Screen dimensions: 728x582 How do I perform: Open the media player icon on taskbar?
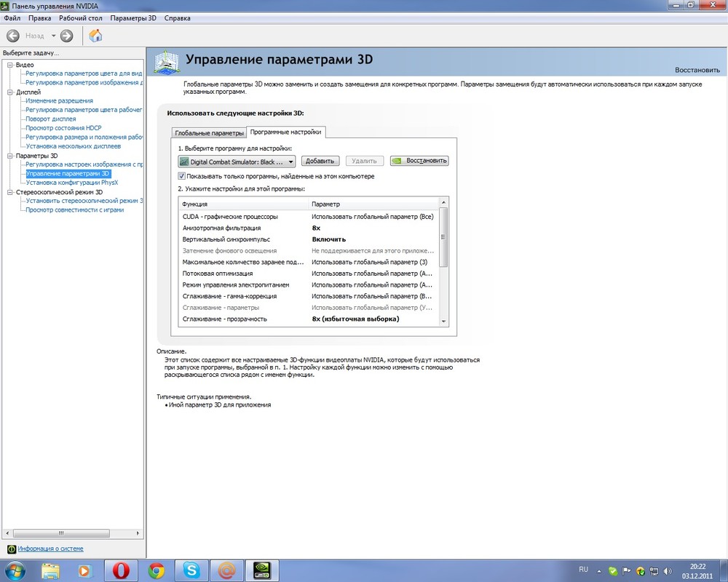click(x=85, y=571)
